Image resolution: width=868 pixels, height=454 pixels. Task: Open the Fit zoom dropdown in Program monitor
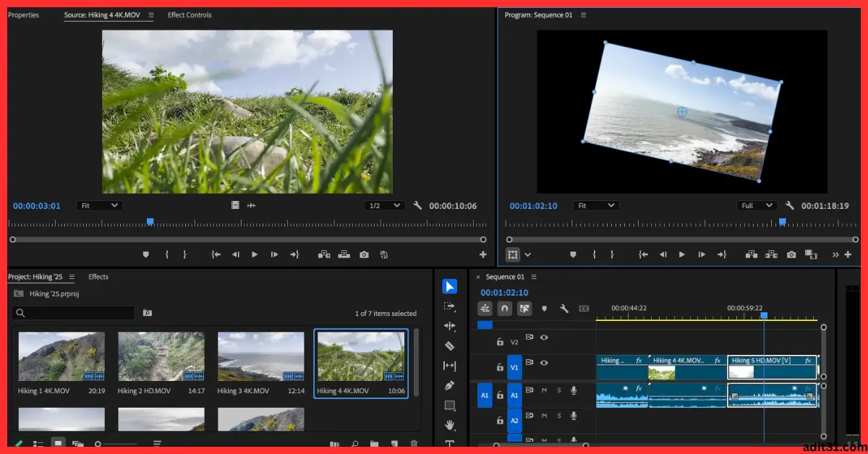(x=596, y=205)
